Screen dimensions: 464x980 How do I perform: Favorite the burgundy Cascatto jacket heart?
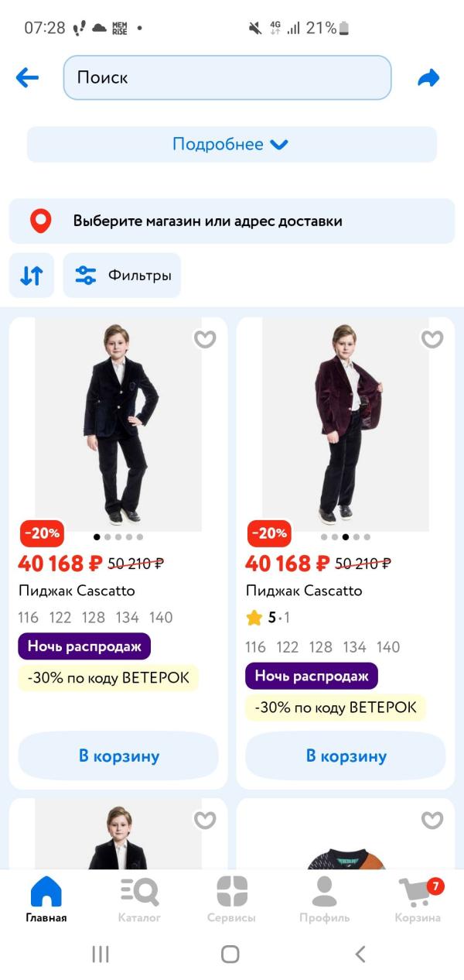pyautogui.click(x=432, y=339)
